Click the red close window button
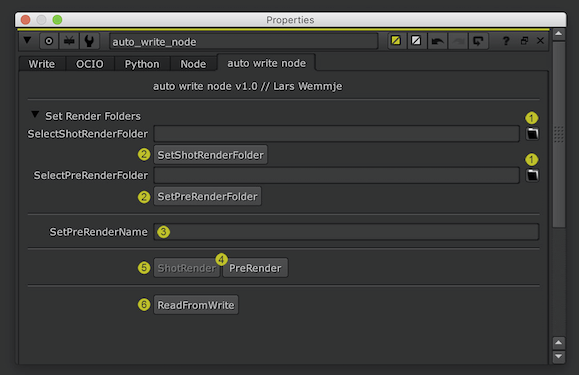Viewport: 579px width, 375px height. tap(25, 20)
